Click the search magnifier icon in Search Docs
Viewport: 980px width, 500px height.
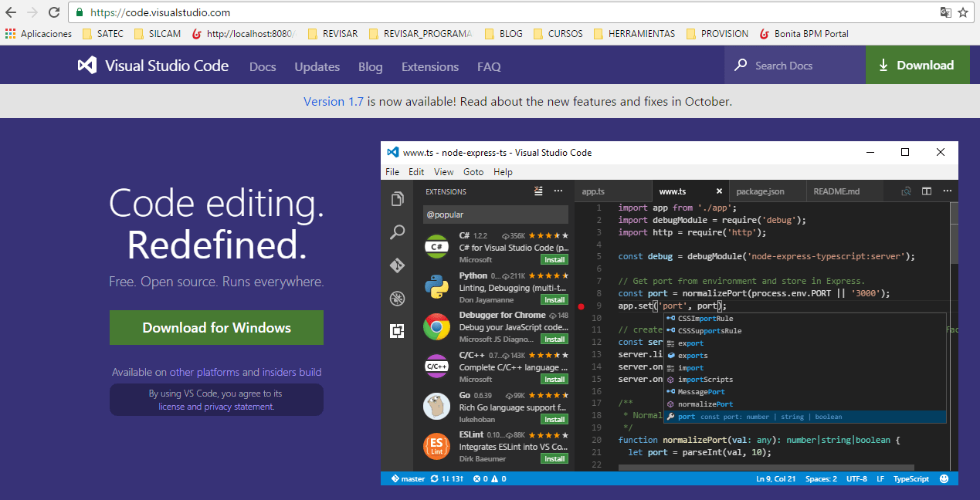pyautogui.click(x=741, y=66)
